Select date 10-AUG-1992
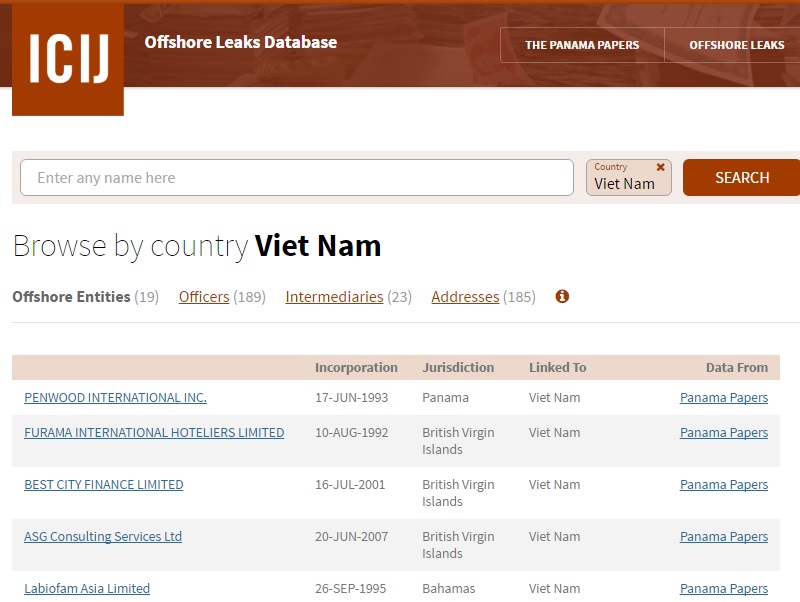 tap(352, 433)
